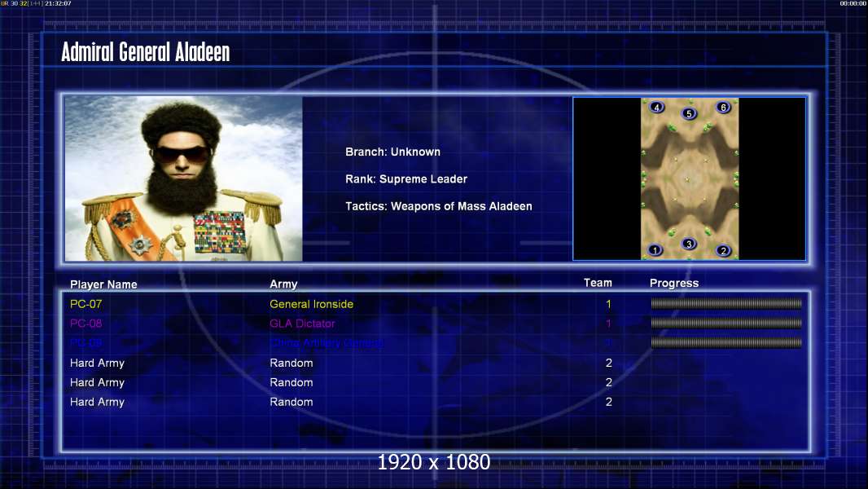Click the Branch: Unknown line

point(393,152)
